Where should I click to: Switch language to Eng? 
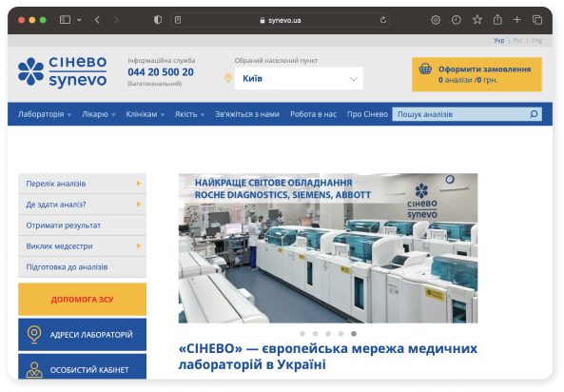pyautogui.click(x=536, y=40)
